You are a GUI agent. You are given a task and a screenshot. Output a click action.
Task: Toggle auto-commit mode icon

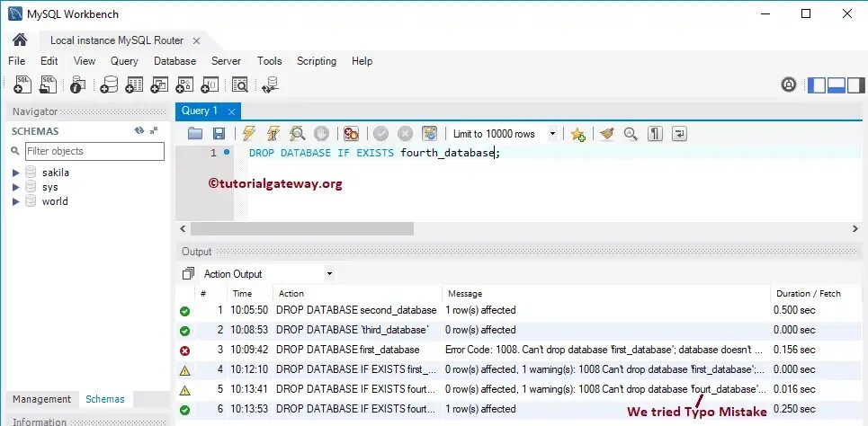(430, 133)
